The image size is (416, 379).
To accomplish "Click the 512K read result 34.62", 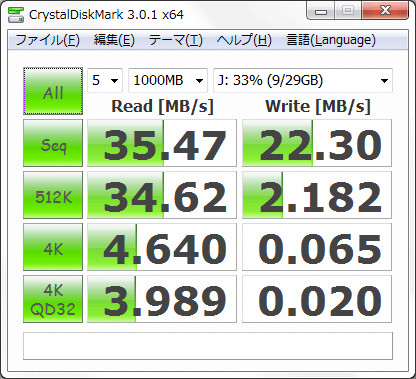I will tap(162, 195).
